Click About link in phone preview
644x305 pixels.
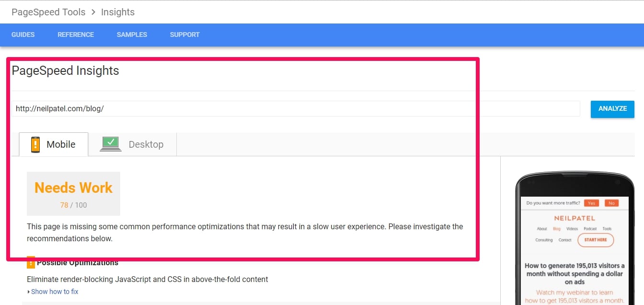click(x=542, y=229)
